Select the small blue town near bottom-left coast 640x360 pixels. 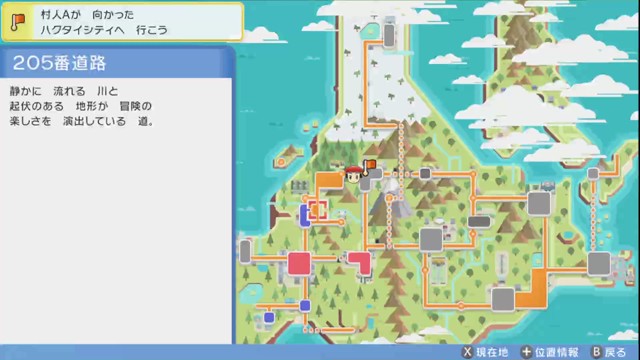[x=269, y=317]
